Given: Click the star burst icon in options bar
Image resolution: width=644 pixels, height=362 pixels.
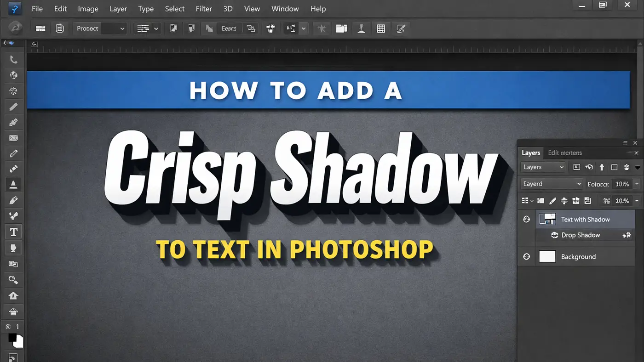Looking at the screenshot, I should point(322,28).
